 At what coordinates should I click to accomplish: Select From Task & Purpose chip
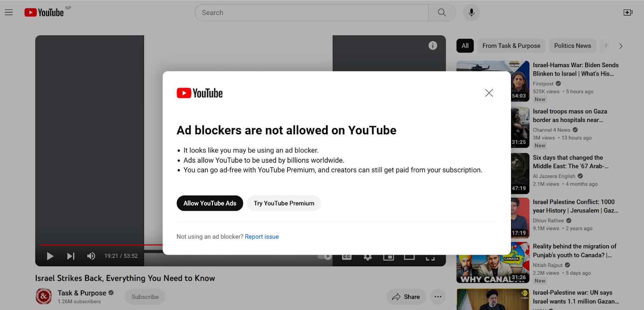click(511, 46)
